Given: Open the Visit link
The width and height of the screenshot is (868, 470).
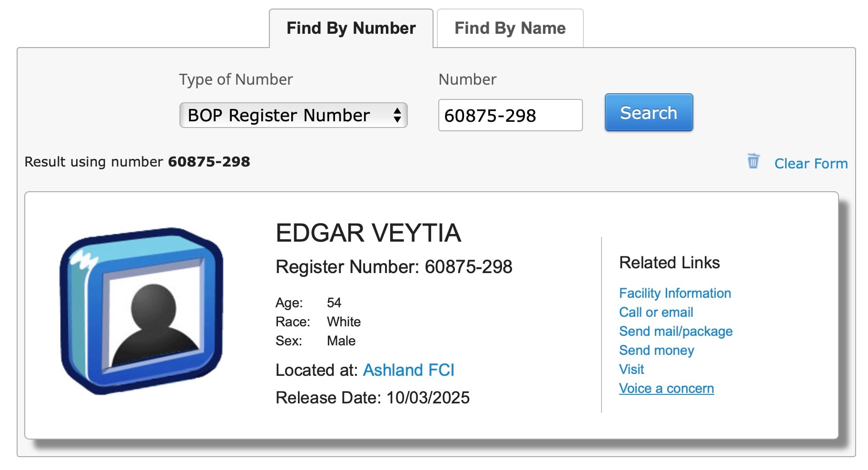Looking at the screenshot, I should (631, 370).
